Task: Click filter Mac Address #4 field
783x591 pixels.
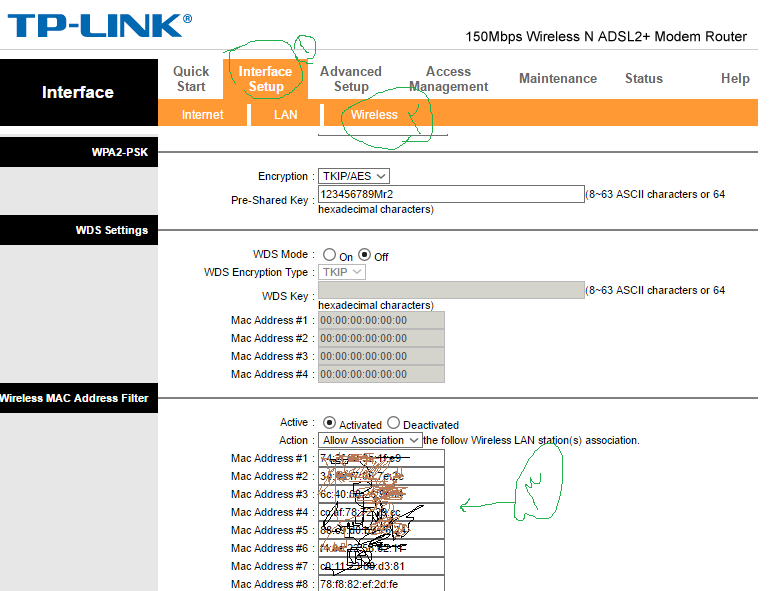Action: pyautogui.click(x=381, y=512)
